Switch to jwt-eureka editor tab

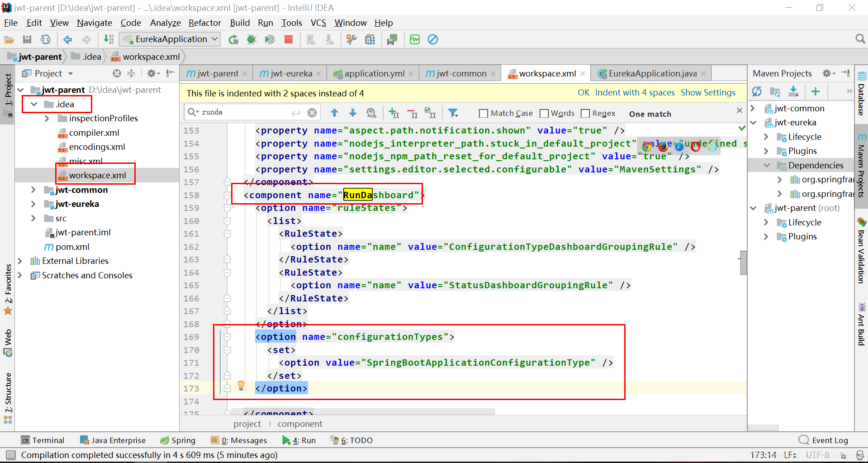coord(290,73)
